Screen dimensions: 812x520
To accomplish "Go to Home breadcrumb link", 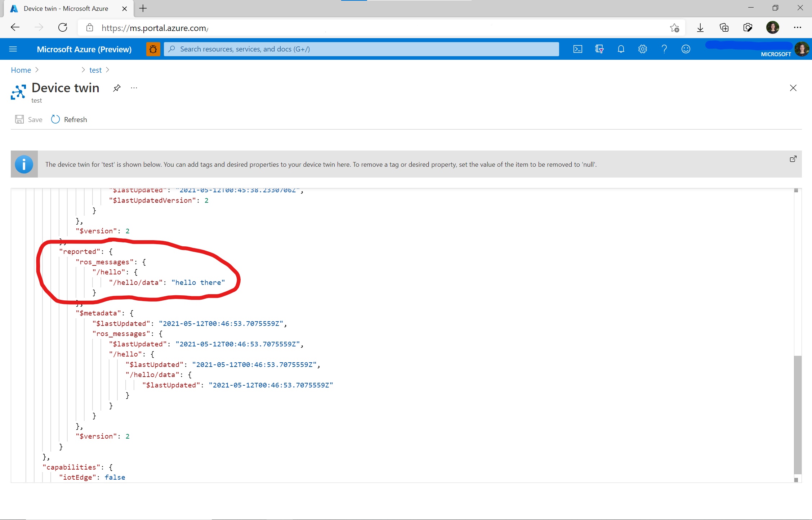I will [21, 70].
